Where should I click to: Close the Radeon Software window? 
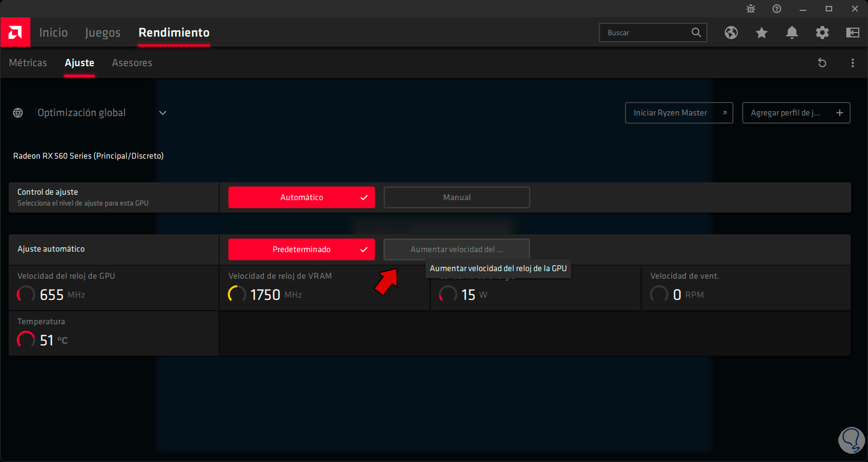(855, 9)
